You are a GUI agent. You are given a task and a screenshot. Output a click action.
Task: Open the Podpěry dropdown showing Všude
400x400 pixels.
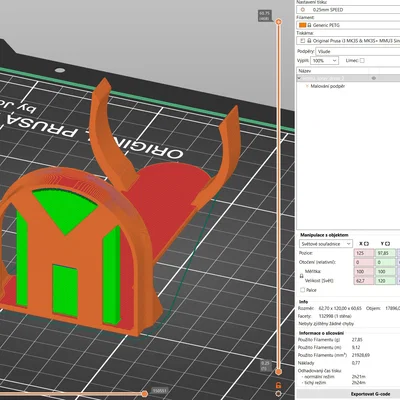pos(358,51)
